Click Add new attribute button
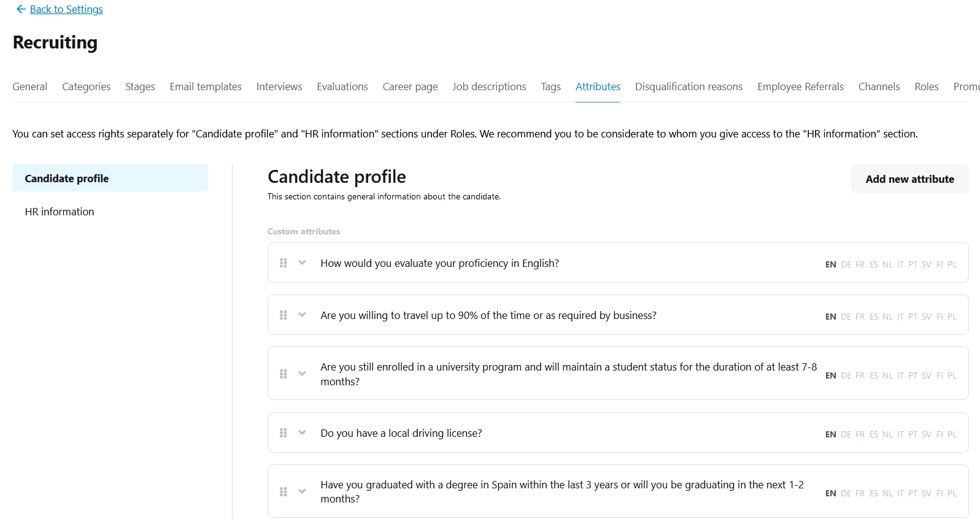Image resolution: width=980 pixels, height=519 pixels. 909,179
